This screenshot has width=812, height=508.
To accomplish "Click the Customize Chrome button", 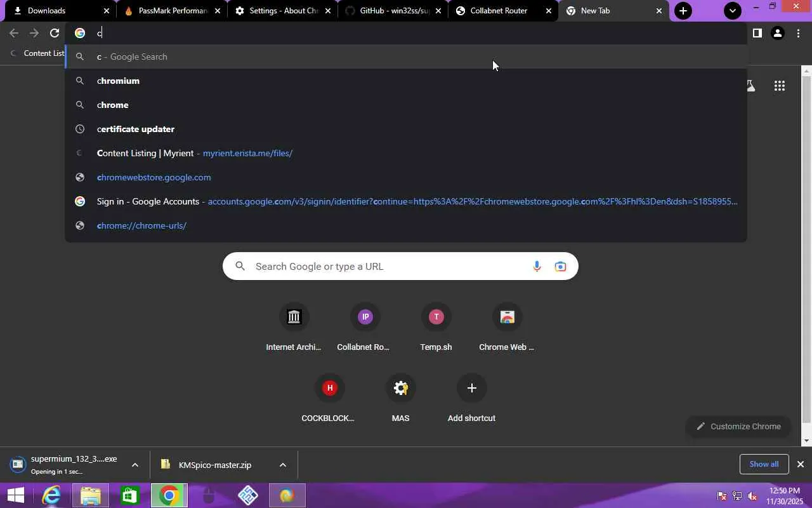I will point(738,426).
